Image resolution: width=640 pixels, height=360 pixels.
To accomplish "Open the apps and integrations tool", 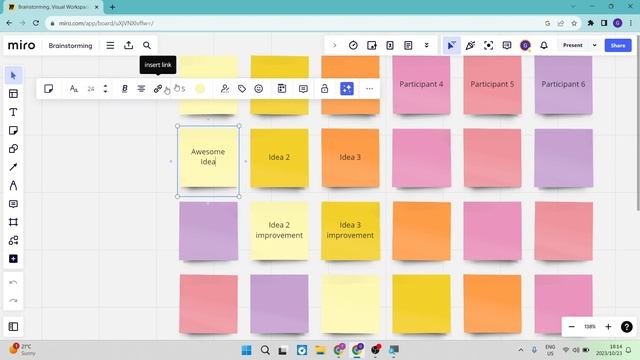I will point(13,240).
